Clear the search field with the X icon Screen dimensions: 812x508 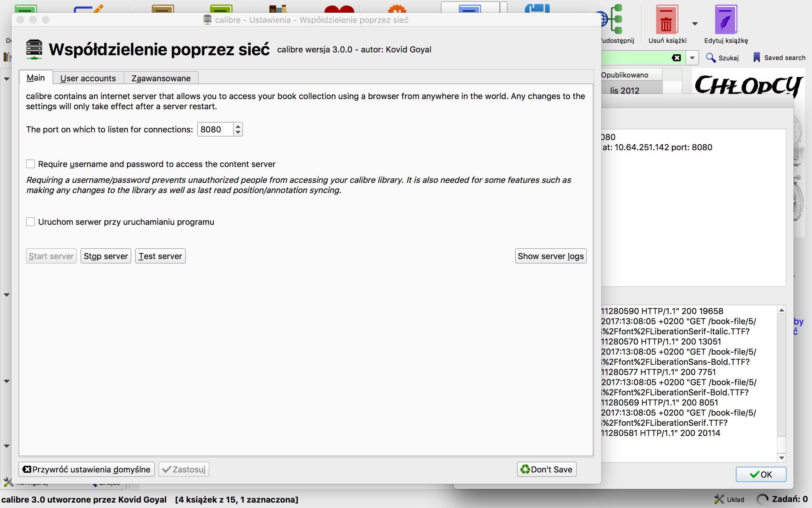point(676,58)
